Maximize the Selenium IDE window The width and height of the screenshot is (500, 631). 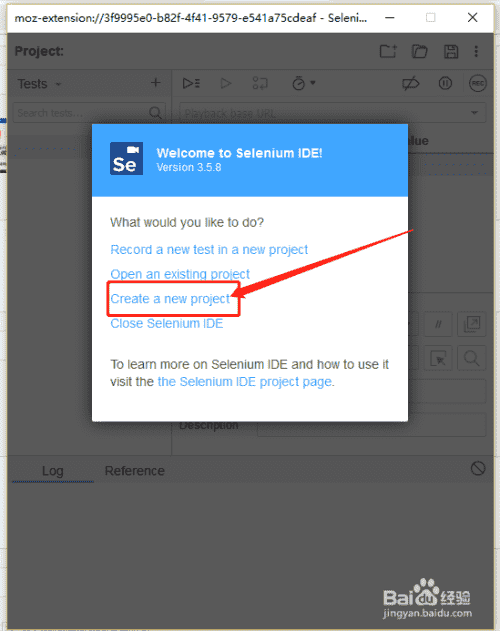[431, 18]
